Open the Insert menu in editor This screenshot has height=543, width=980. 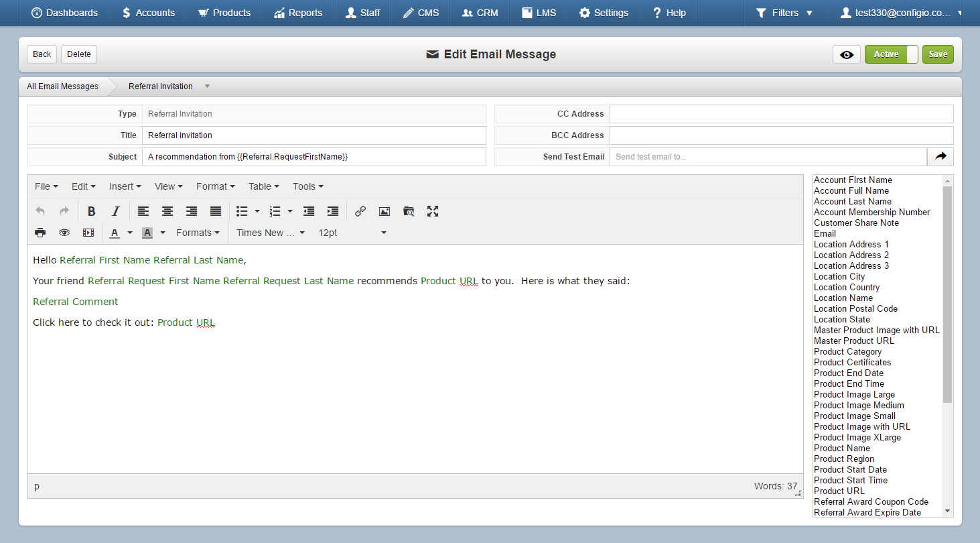[125, 186]
